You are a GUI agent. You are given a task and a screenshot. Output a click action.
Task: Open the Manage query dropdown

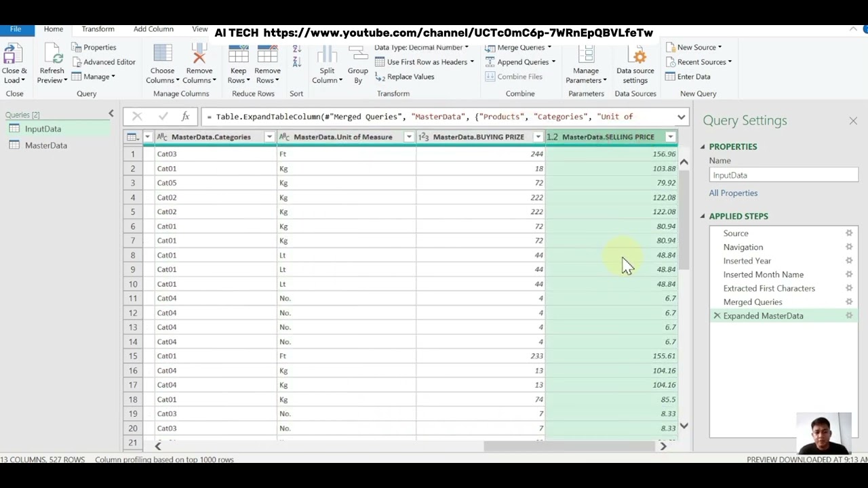point(94,77)
